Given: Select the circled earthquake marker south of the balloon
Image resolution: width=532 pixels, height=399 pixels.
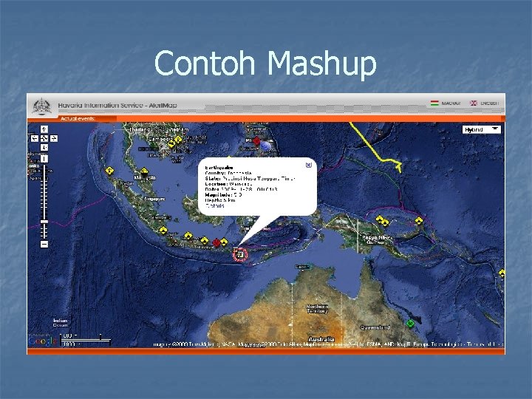Looking at the screenshot, I should point(240,254).
